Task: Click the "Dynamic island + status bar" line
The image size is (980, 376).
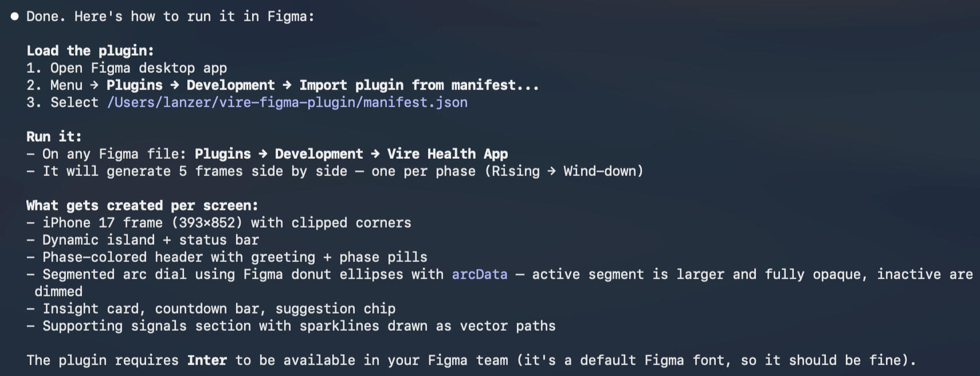Action: 150,240
